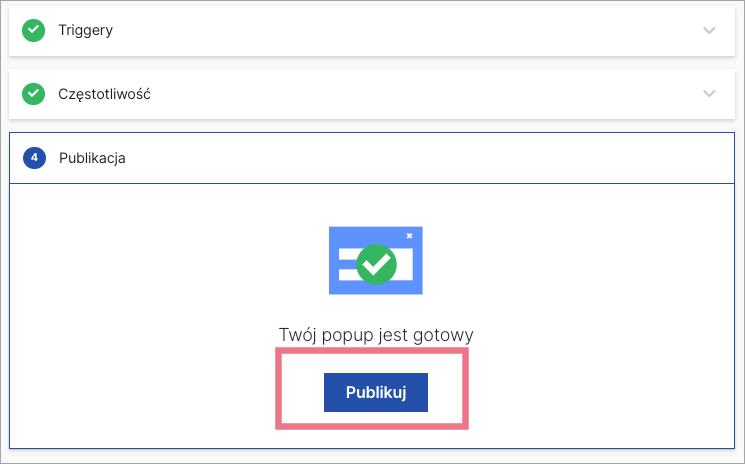
Task: Click the step 4 number badge
Action: coord(34,158)
